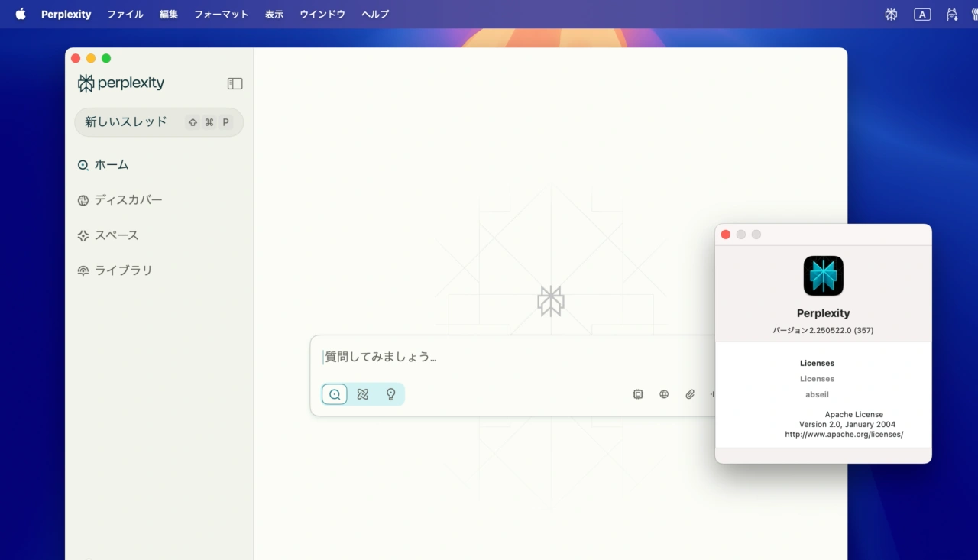This screenshot has height=560, width=978.
Task: Switch to Research mode icon
Action: point(363,394)
